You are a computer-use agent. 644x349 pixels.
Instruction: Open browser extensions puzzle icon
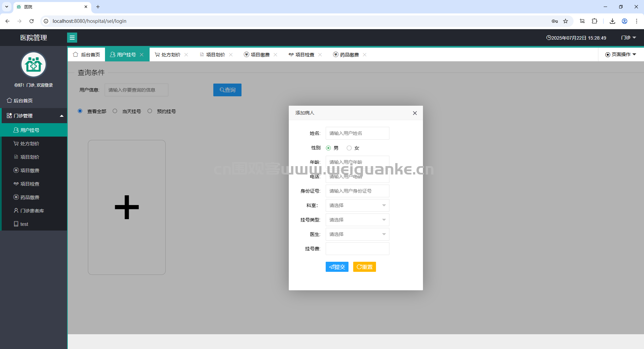594,21
